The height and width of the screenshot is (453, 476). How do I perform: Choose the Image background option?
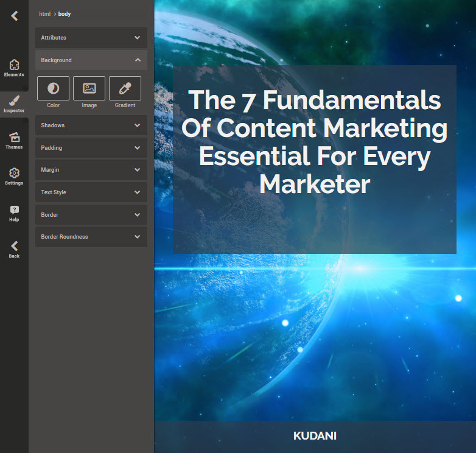click(x=89, y=88)
